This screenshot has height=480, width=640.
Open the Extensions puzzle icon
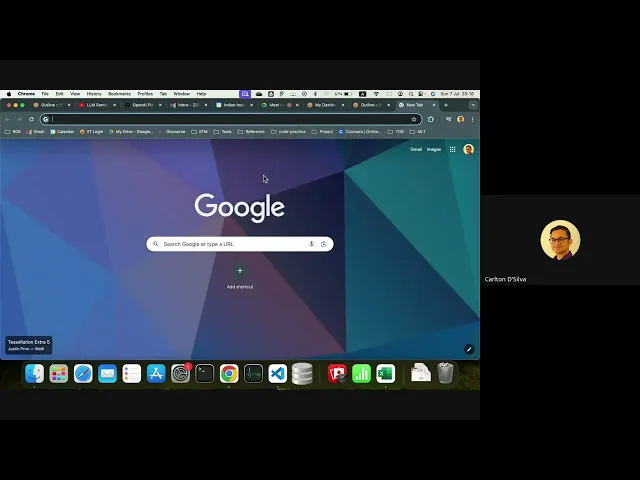coord(431,119)
